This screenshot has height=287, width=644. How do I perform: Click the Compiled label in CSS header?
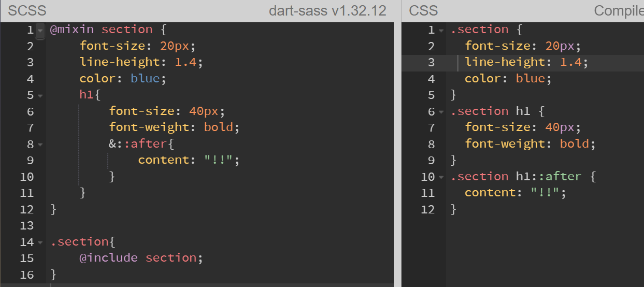[x=619, y=10]
